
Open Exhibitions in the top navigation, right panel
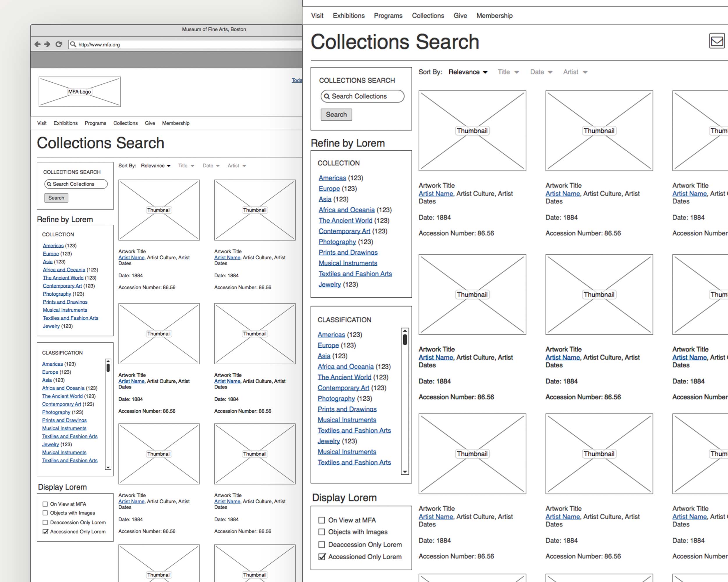point(349,15)
